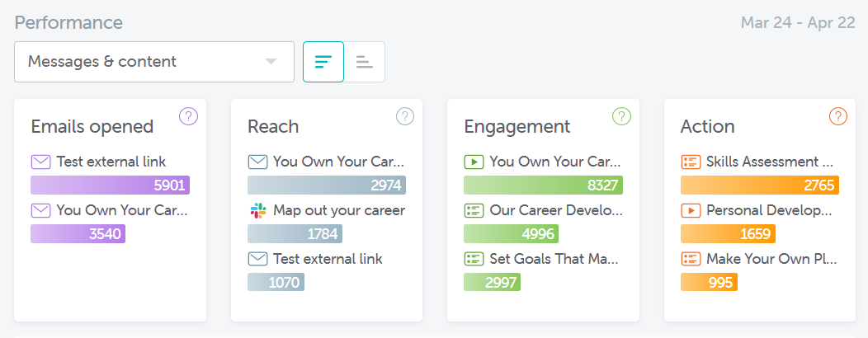The image size is (868, 338).
Task: Click the green help icon on Engagement
Action: (621, 116)
